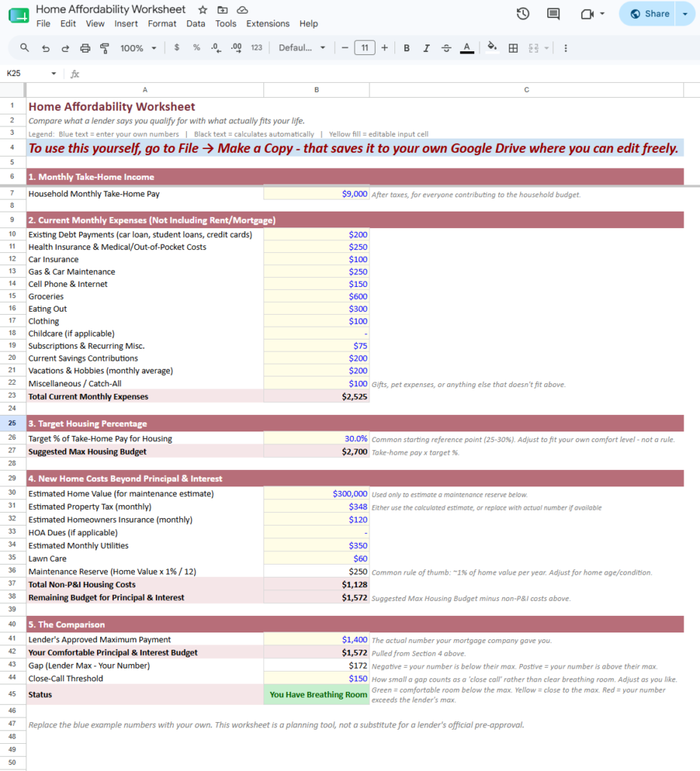Select column C header
The height and width of the screenshot is (771, 700).
pyautogui.click(x=526, y=90)
